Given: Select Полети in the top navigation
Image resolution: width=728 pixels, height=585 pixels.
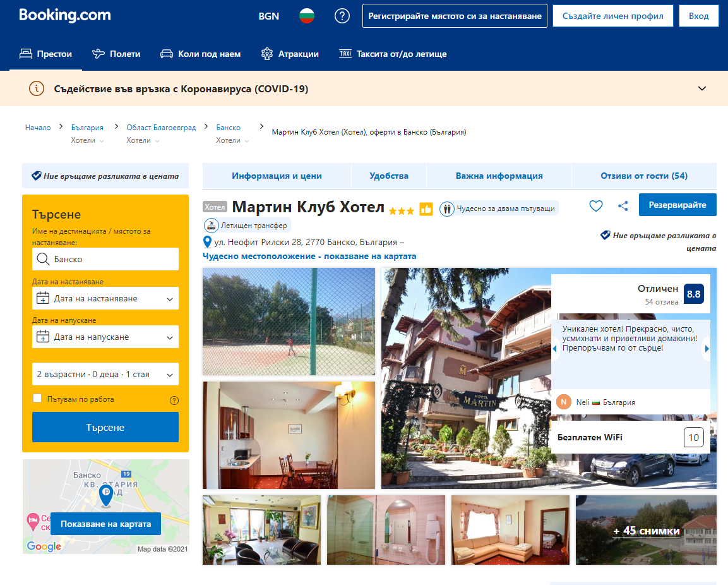Looking at the screenshot, I should pyautogui.click(x=116, y=54).
